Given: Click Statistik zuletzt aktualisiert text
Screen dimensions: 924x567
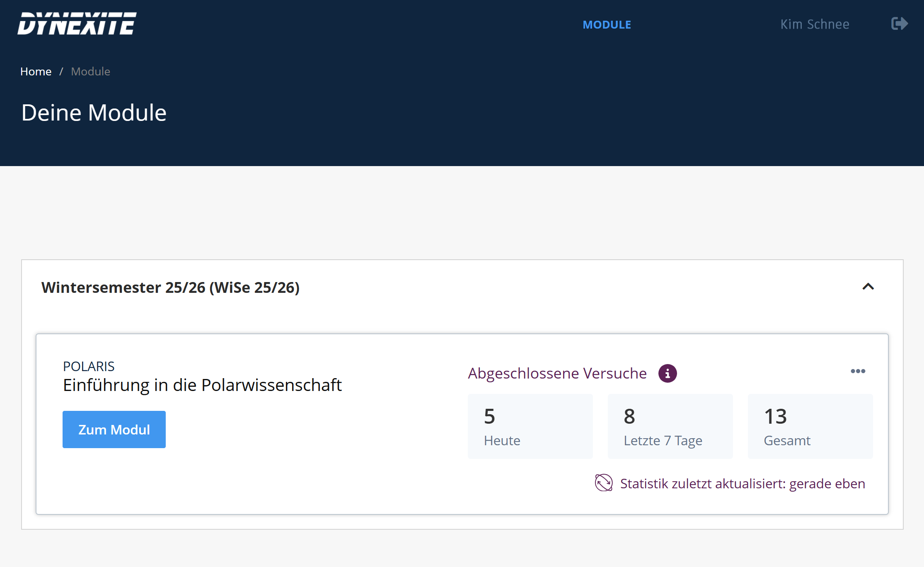Looking at the screenshot, I should pos(743,483).
